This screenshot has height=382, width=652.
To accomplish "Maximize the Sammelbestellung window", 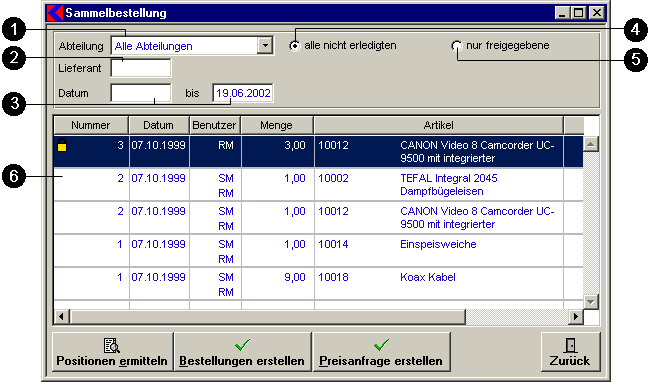I will coord(578,13).
